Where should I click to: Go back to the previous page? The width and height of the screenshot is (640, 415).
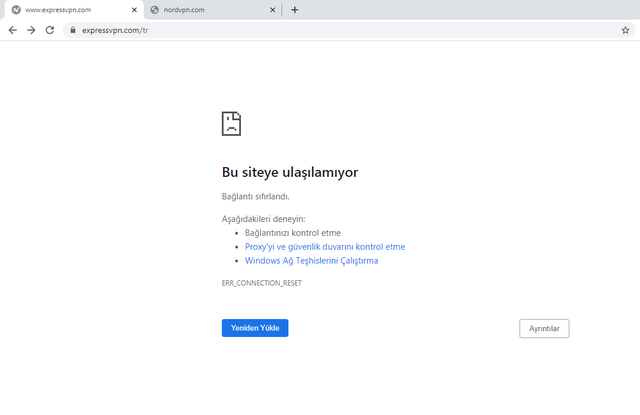pos(13,30)
